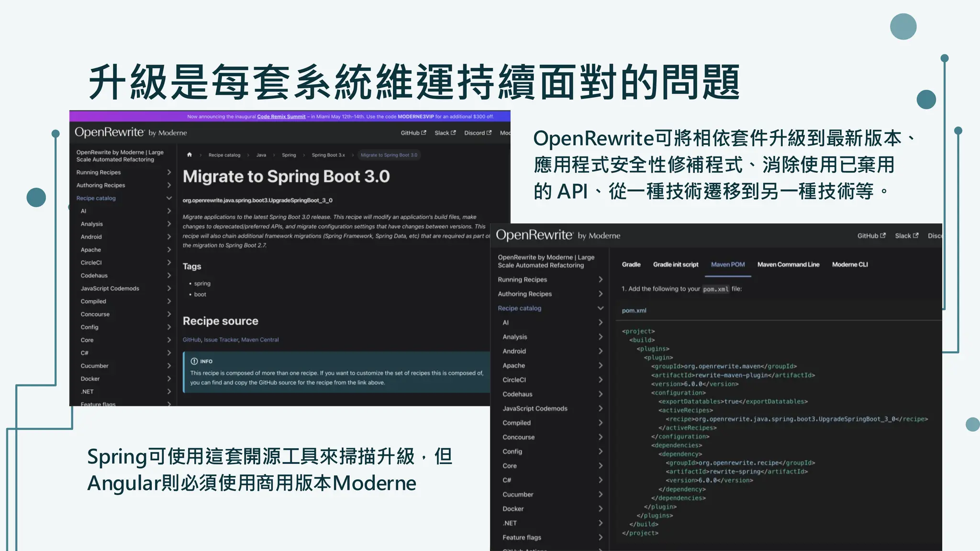
Task: Open the GitHub external link in the left screenshot header
Action: [413, 133]
